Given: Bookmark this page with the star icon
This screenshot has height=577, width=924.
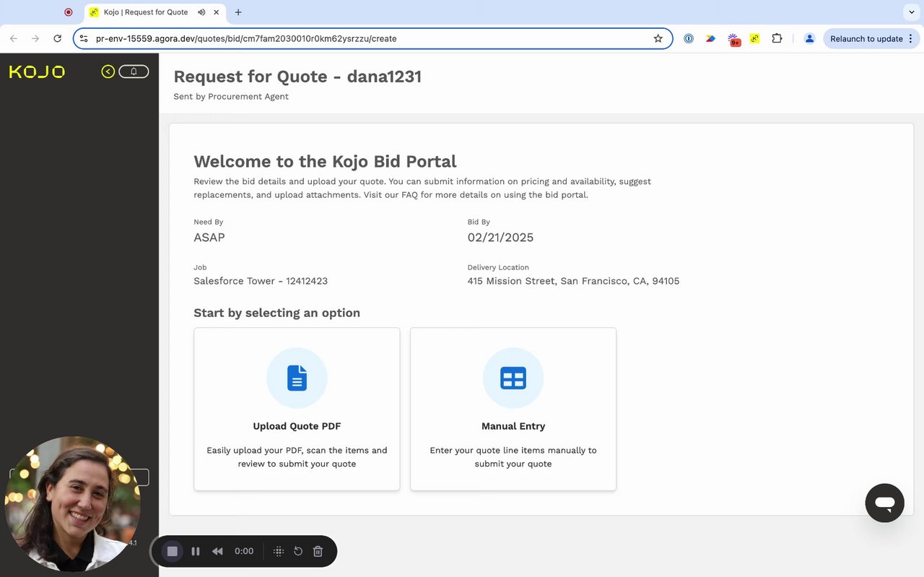Looking at the screenshot, I should 658,39.
